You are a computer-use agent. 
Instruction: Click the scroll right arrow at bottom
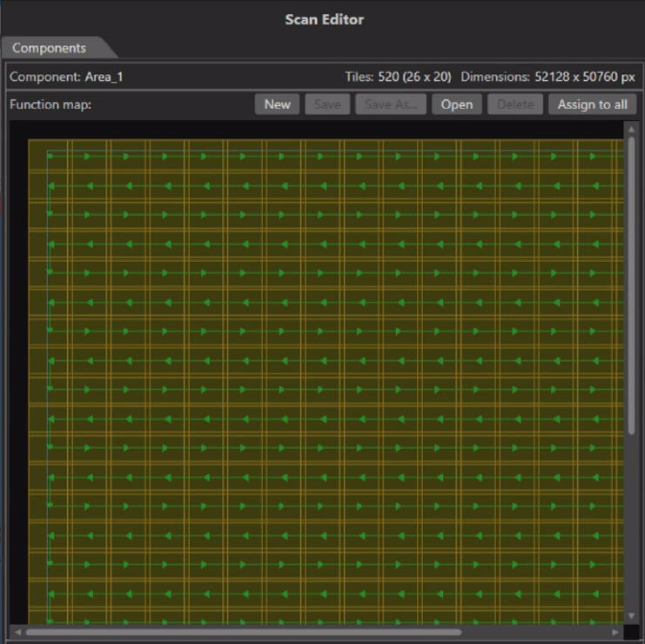tap(616, 632)
